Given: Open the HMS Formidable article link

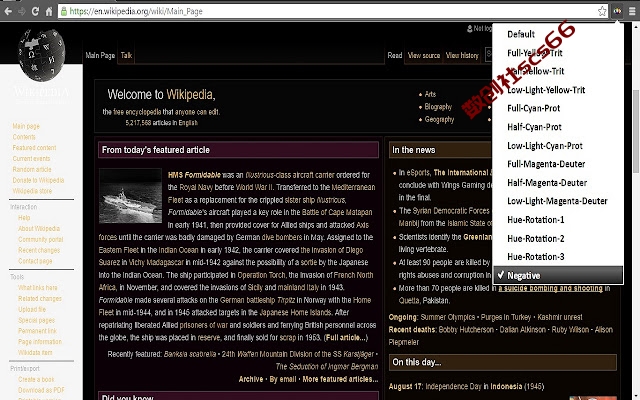Looking at the screenshot, I should pos(194,175).
